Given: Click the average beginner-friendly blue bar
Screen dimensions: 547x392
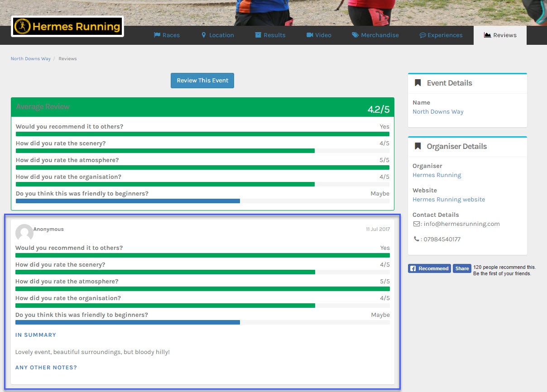Looking at the screenshot, I should point(128,201).
